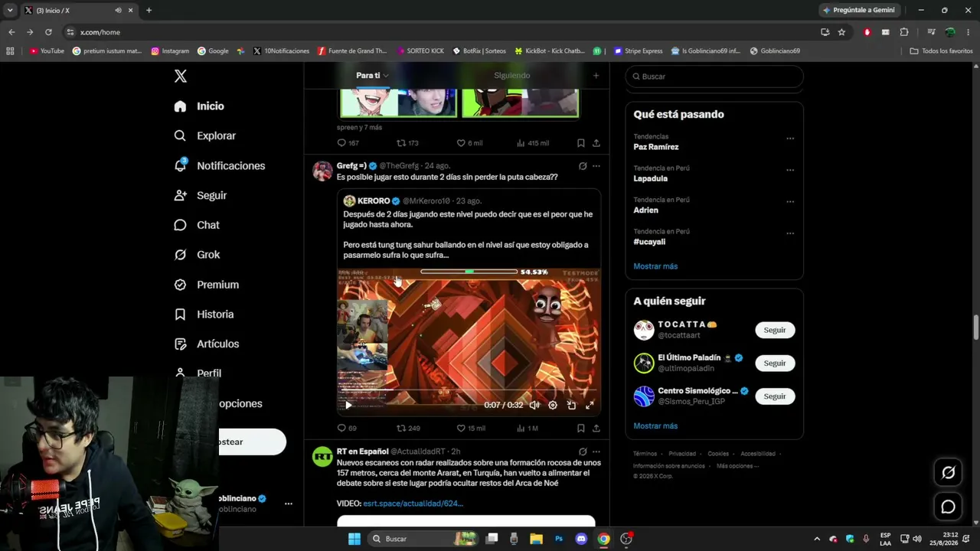
Task: Switch to the Siguiendo tab
Action: [512, 76]
